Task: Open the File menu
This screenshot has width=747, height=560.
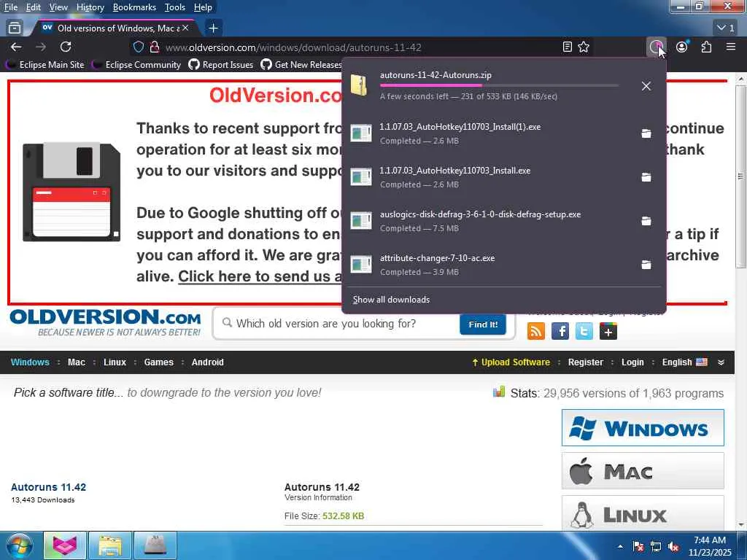Action: coord(10,7)
